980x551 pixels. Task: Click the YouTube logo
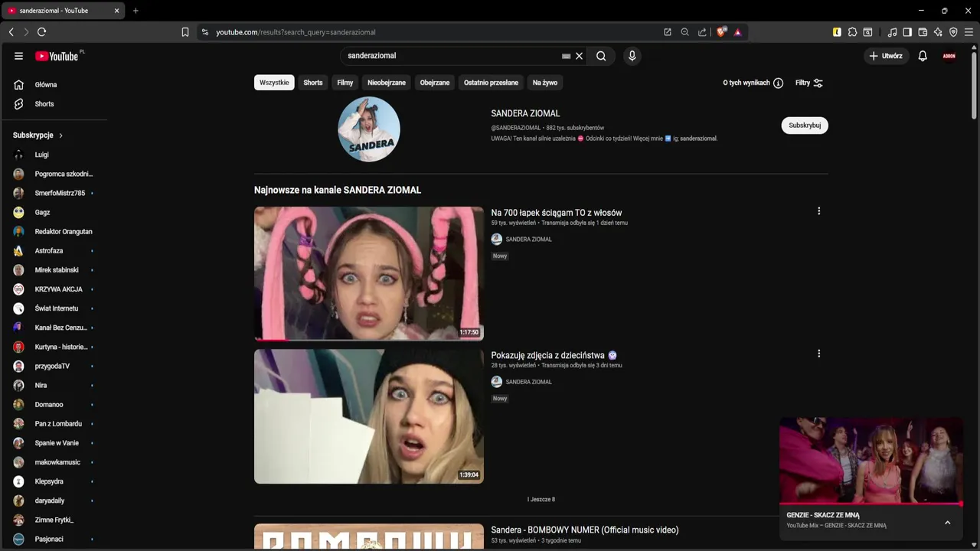coord(57,56)
